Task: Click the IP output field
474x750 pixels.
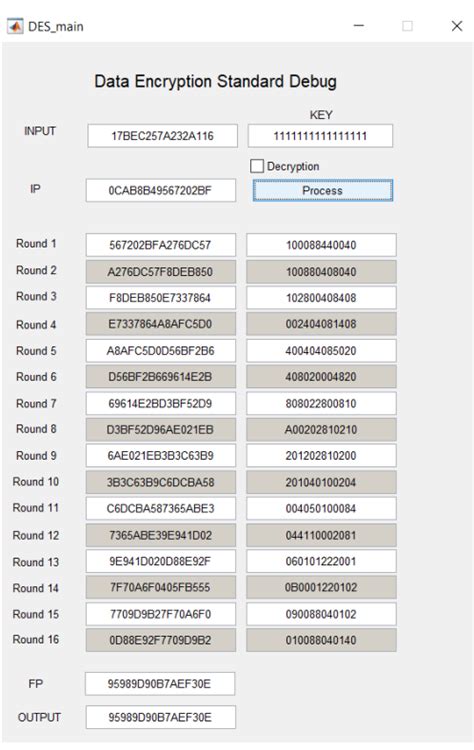Action: tap(161, 190)
